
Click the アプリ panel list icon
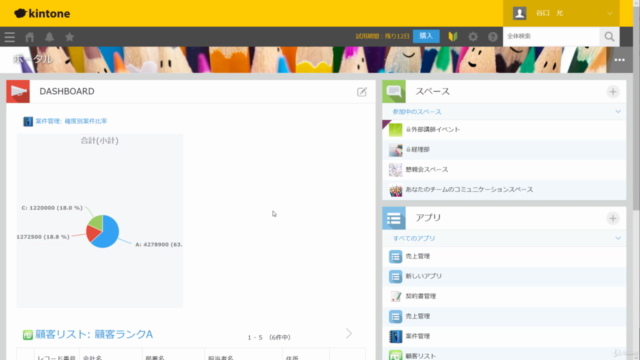pos(394,218)
